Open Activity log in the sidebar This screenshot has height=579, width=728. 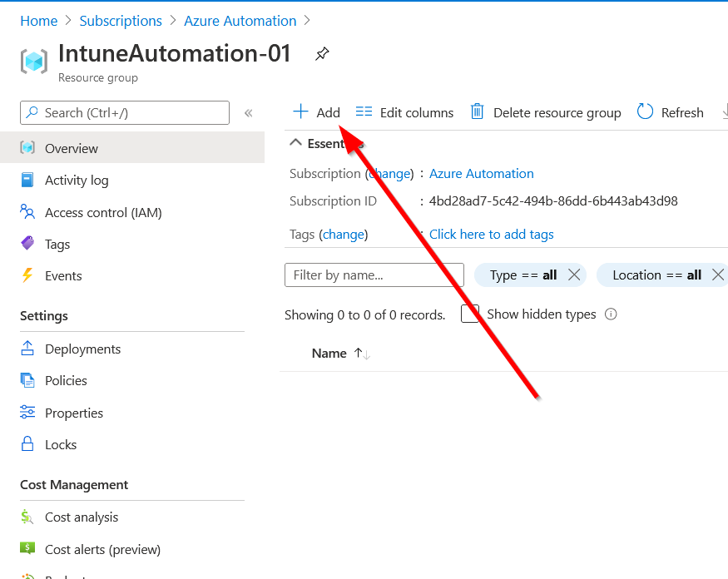pos(77,181)
